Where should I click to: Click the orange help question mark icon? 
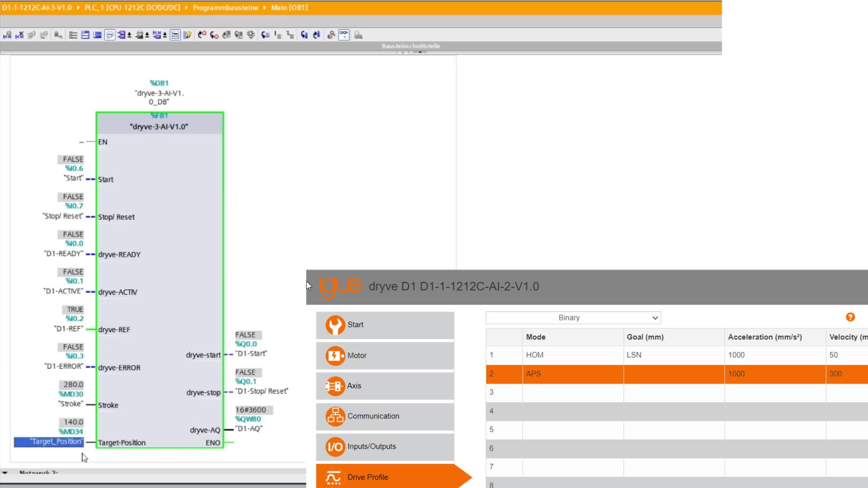(x=850, y=317)
